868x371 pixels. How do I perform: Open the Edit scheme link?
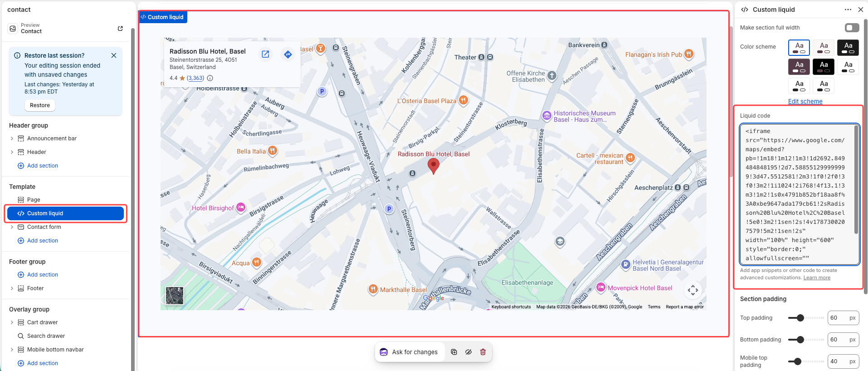point(805,101)
